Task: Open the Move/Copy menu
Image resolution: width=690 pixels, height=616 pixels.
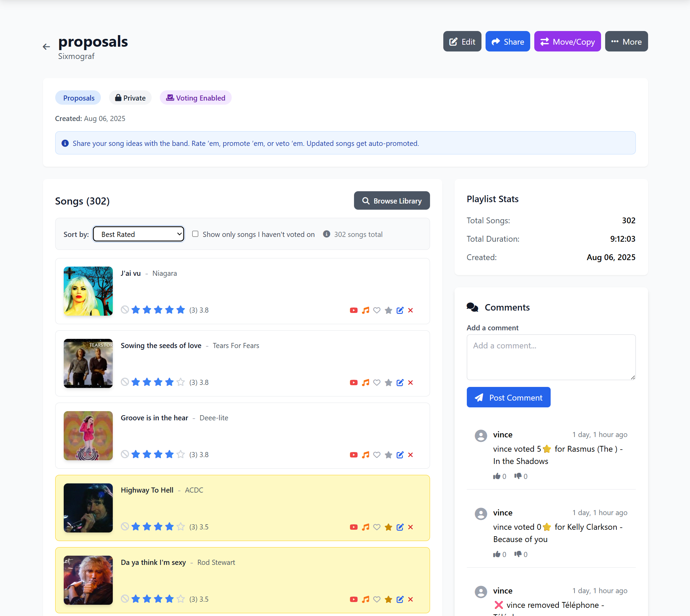Action: (x=567, y=41)
